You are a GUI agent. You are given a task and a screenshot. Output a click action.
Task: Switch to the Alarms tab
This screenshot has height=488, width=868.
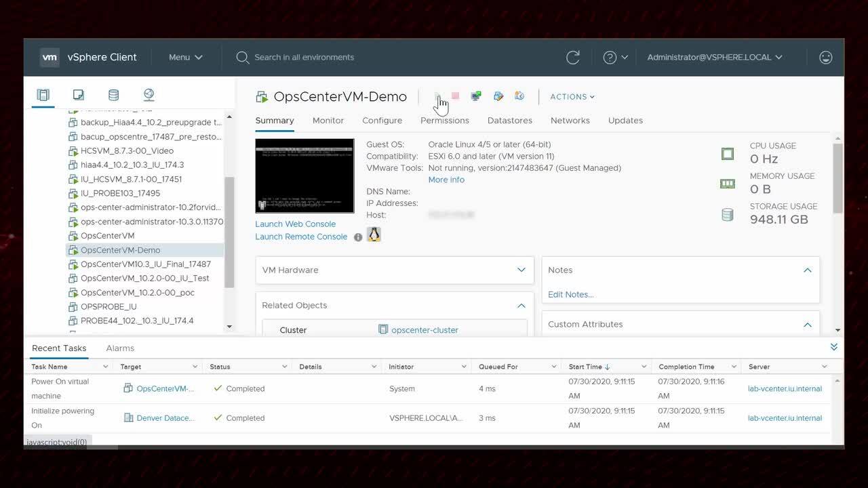tap(120, 348)
